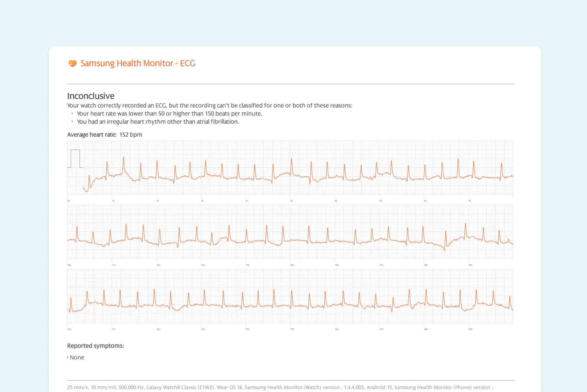Click the 25s time marker
The height and width of the screenshot is (392, 587).
292,329
